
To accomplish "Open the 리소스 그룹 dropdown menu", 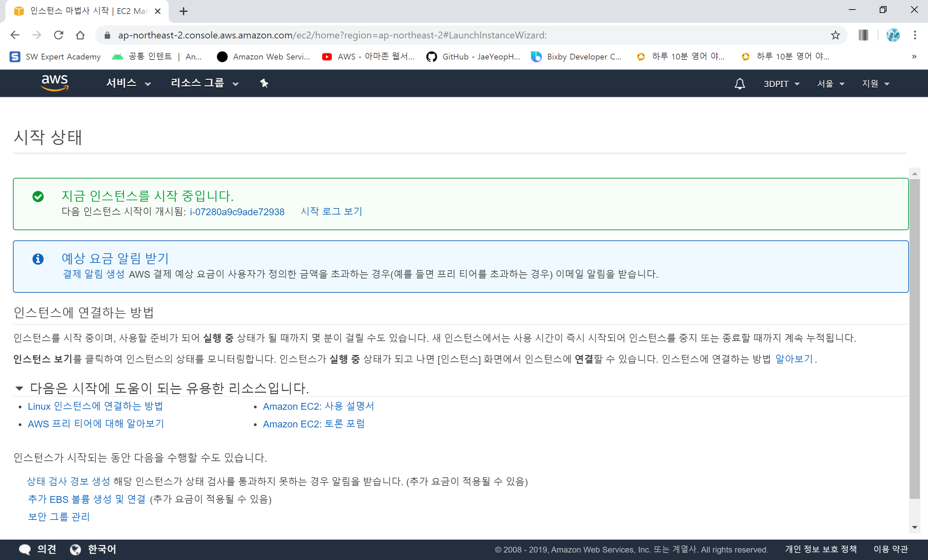I will click(x=205, y=83).
